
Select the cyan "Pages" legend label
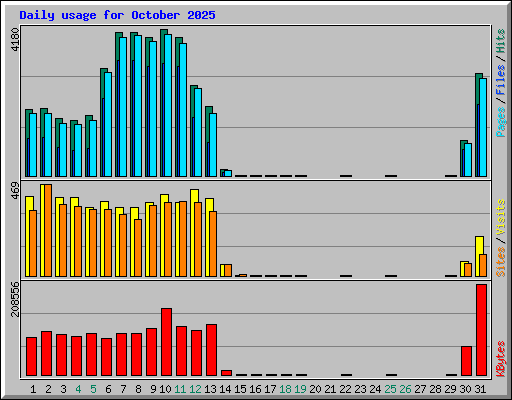(x=501, y=122)
